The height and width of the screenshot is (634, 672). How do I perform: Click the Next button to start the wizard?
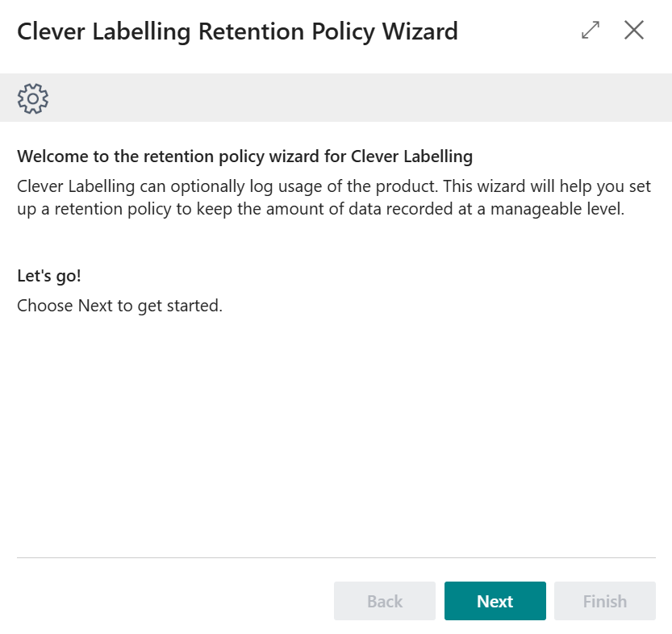click(x=495, y=600)
